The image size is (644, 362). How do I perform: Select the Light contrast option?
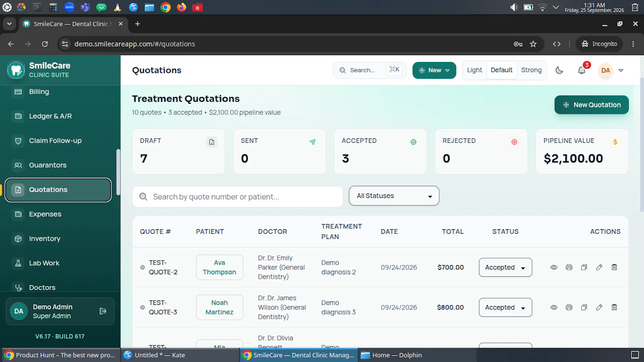coord(475,70)
